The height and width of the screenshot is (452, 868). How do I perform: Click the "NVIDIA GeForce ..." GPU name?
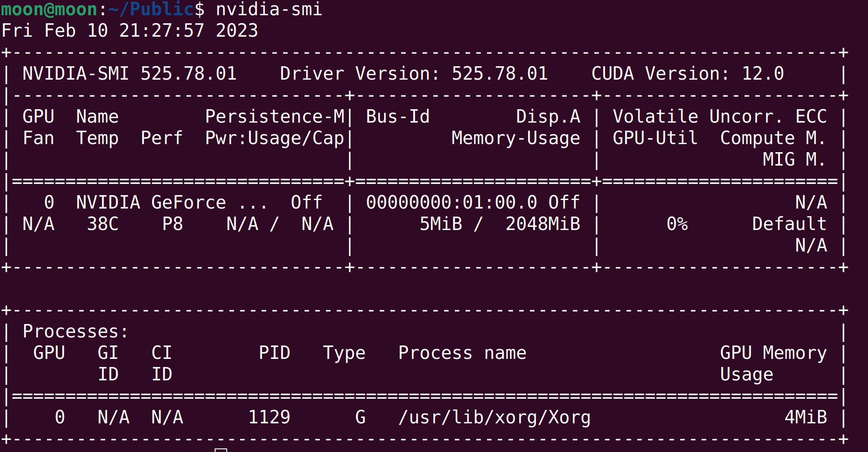click(x=172, y=202)
